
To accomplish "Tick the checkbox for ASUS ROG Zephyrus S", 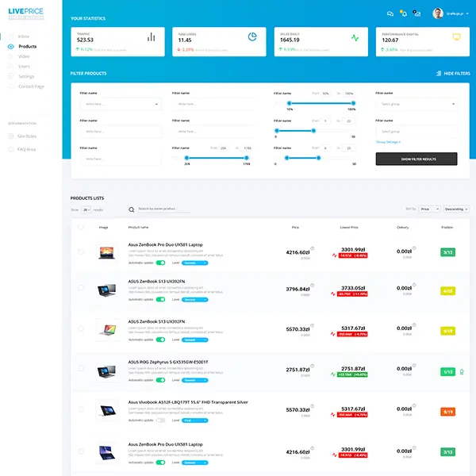I will 80,371.
